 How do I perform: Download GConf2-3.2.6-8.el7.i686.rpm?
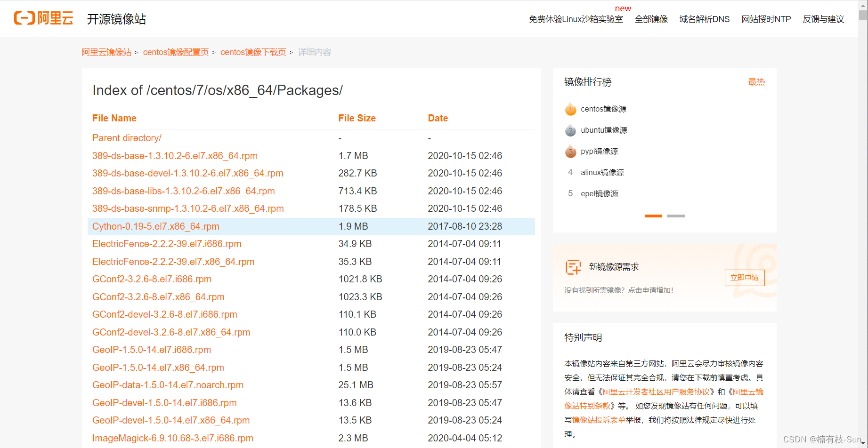152,279
